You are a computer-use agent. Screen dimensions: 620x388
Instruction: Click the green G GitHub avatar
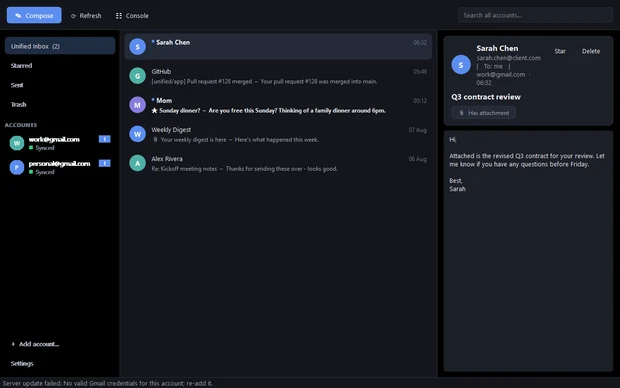[x=137, y=76]
